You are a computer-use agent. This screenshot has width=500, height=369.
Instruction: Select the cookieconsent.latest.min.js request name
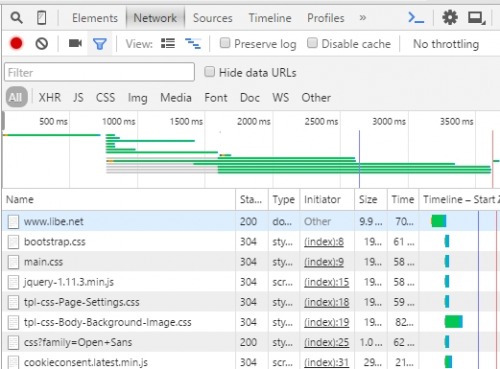pyautogui.click(x=86, y=363)
